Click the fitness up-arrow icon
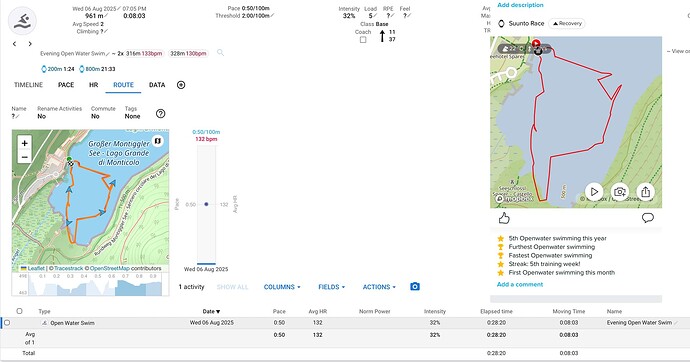This screenshot has height=362, width=690. pyautogui.click(x=382, y=36)
